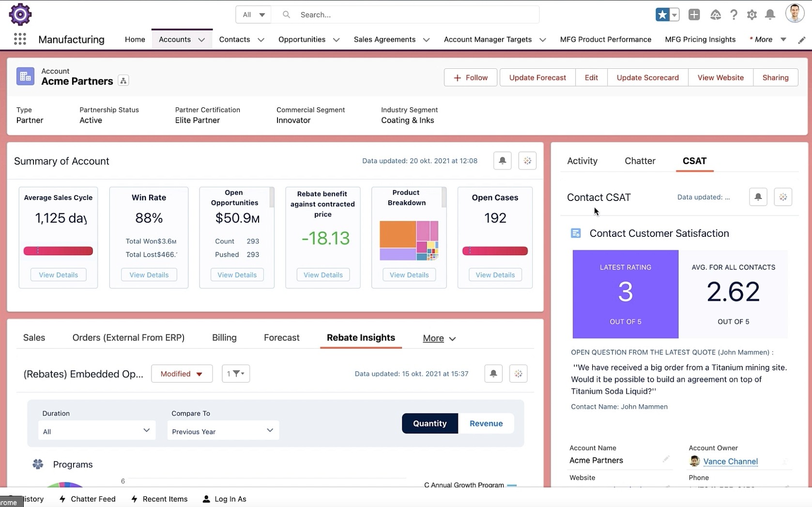
Task: Open the Notifications bell in header
Action: tap(770, 15)
